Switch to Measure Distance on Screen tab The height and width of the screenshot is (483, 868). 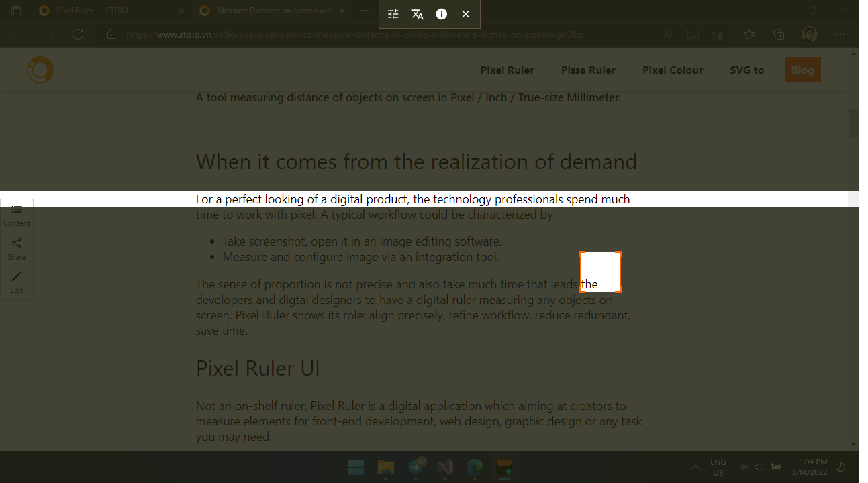(273, 11)
